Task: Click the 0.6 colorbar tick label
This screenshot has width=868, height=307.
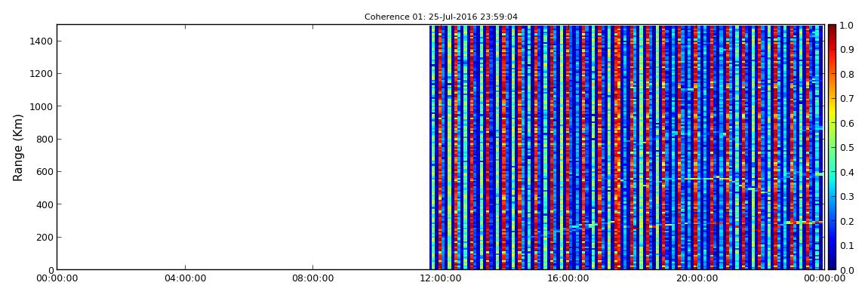Action: coord(846,123)
